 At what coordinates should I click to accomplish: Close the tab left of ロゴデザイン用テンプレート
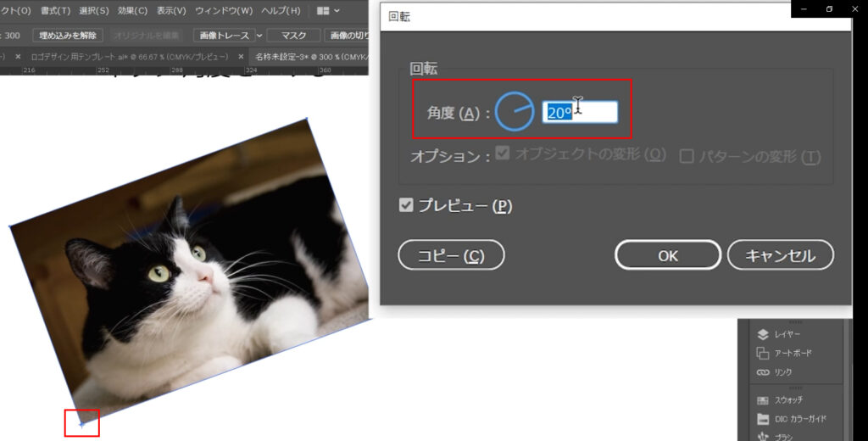coord(18,57)
